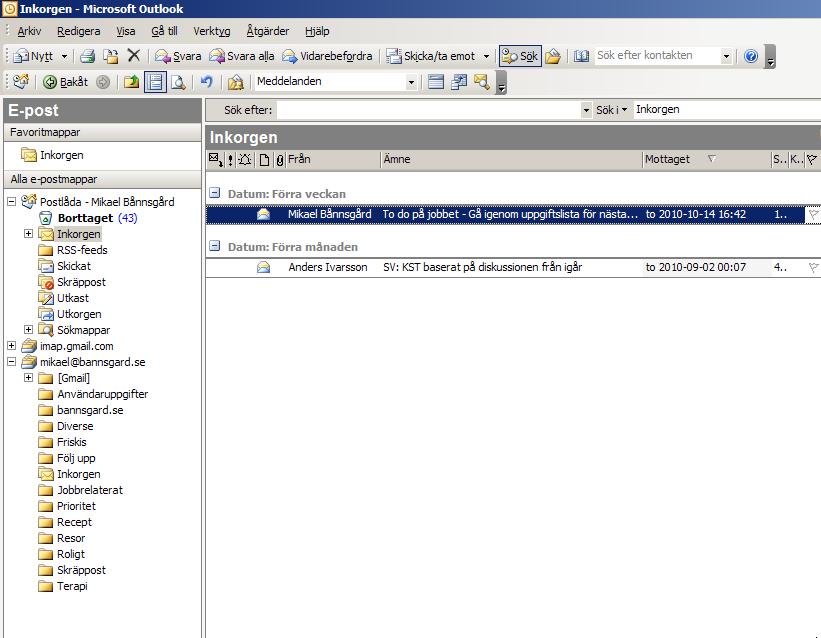Click the open folder icon next to Sök
Viewport: 821px width, 638px height.
(x=552, y=56)
